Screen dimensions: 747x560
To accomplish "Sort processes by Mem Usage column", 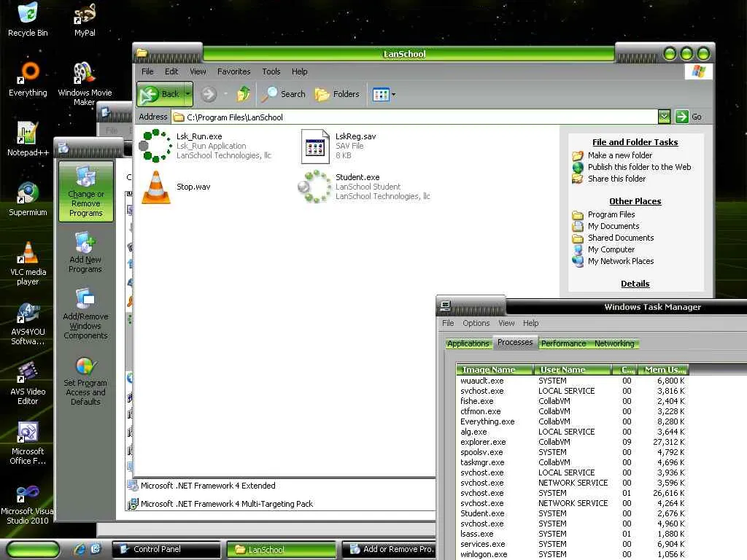I will coord(664,370).
